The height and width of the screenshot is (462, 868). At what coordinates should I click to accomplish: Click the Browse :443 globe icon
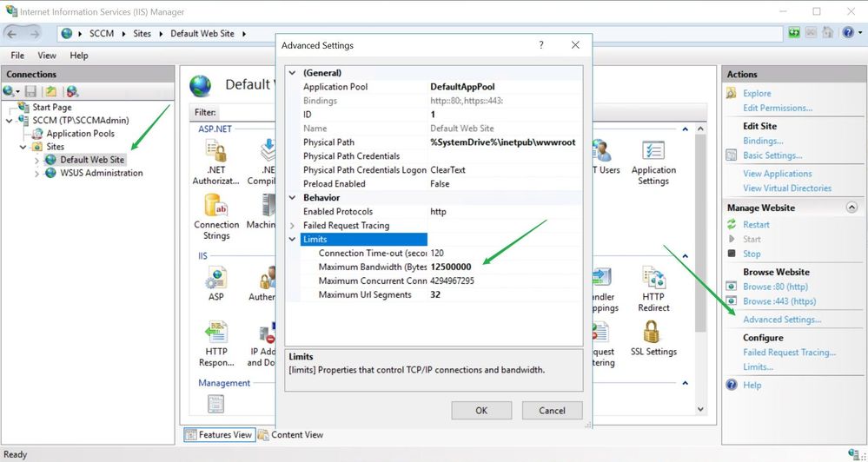click(x=732, y=301)
